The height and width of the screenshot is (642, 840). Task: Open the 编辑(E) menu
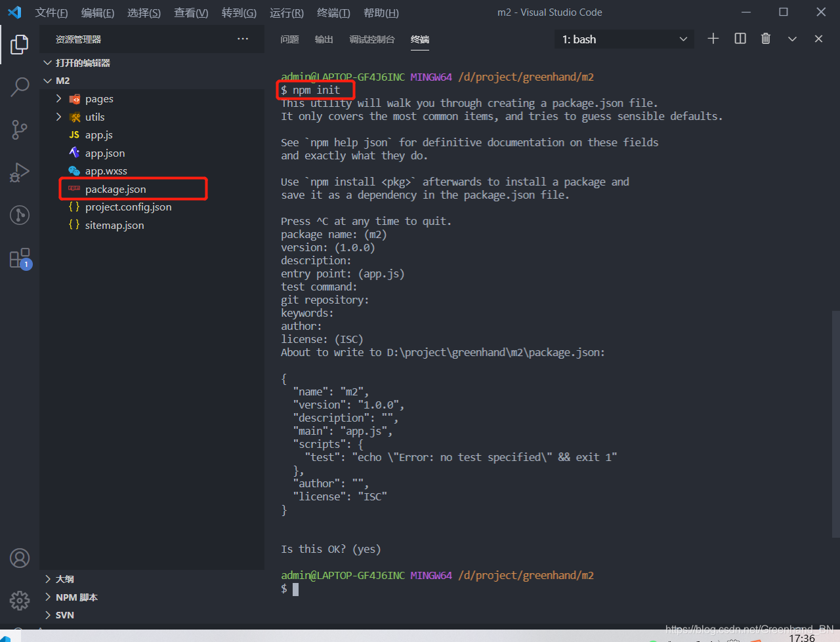[98, 12]
